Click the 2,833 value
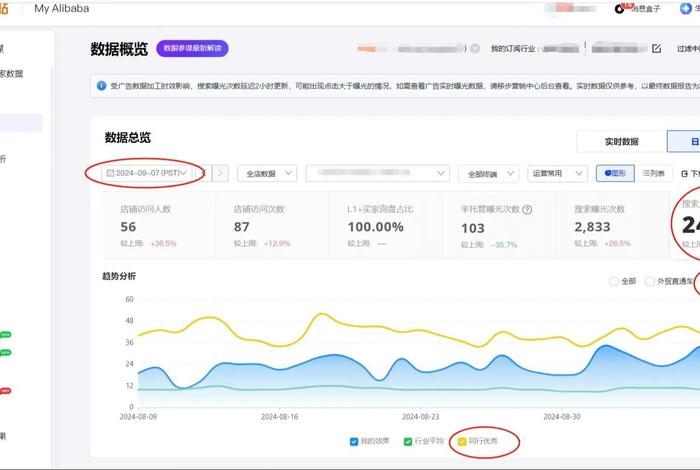The width and height of the screenshot is (700, 470). 592,227
